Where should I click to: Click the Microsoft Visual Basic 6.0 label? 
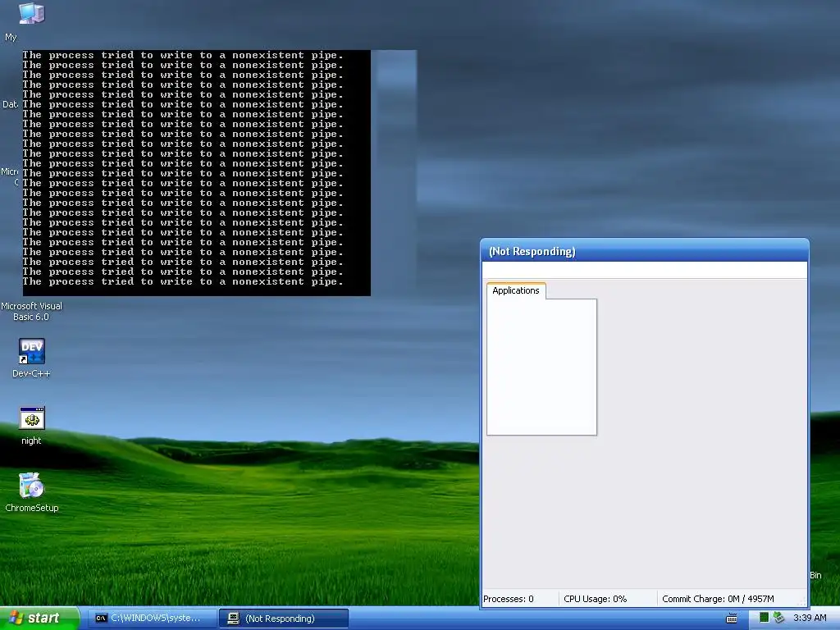click(32, 311)
